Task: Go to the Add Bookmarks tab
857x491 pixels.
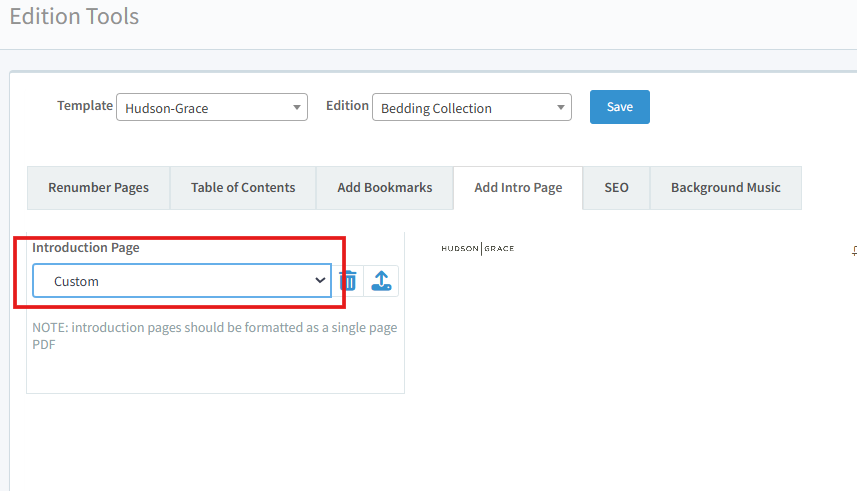Action: coord(384,188)
